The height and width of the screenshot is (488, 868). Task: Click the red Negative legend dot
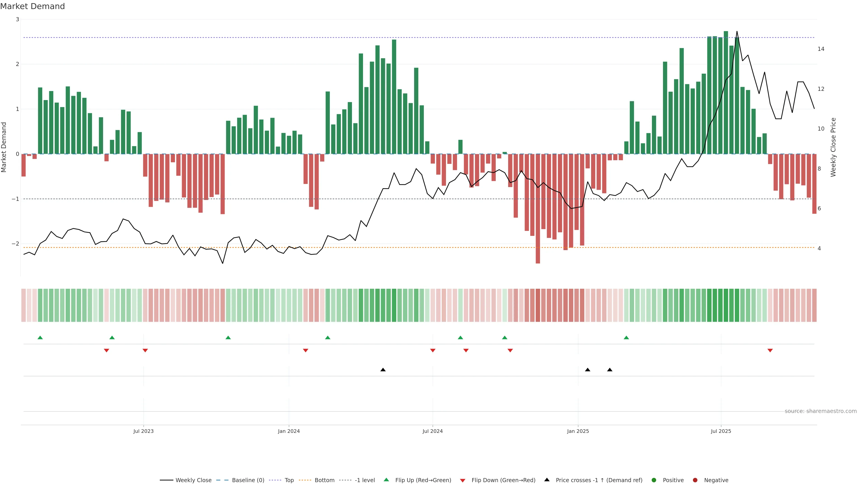[x=695, y=480]
